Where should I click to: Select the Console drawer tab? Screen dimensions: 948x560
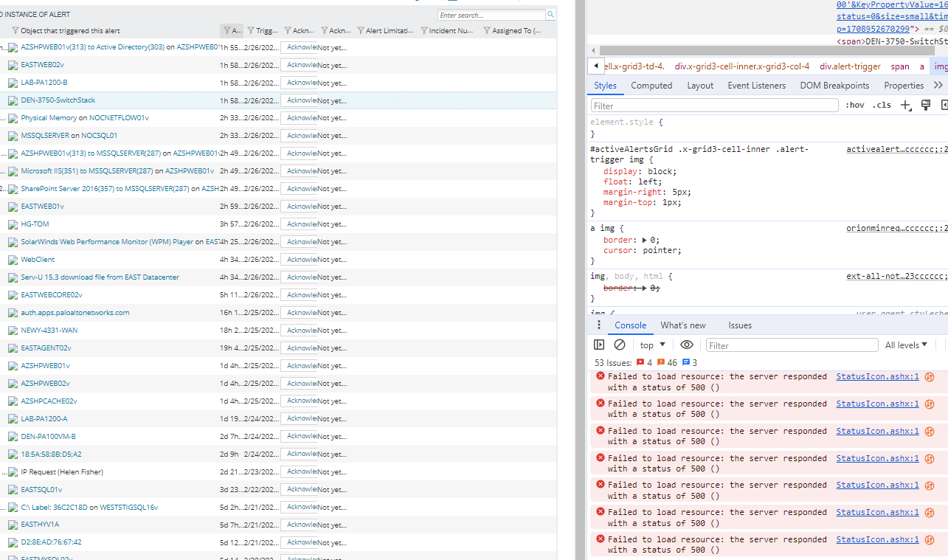[631, 325]
